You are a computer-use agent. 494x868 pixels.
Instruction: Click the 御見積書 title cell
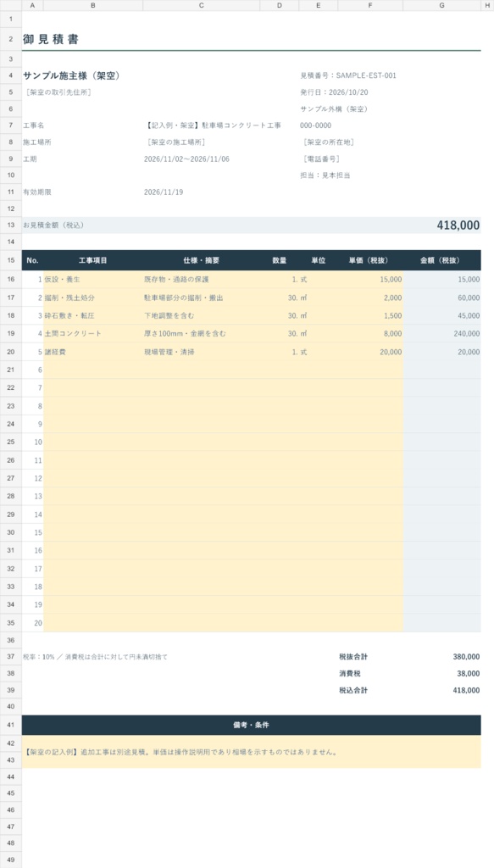[51, 39]
